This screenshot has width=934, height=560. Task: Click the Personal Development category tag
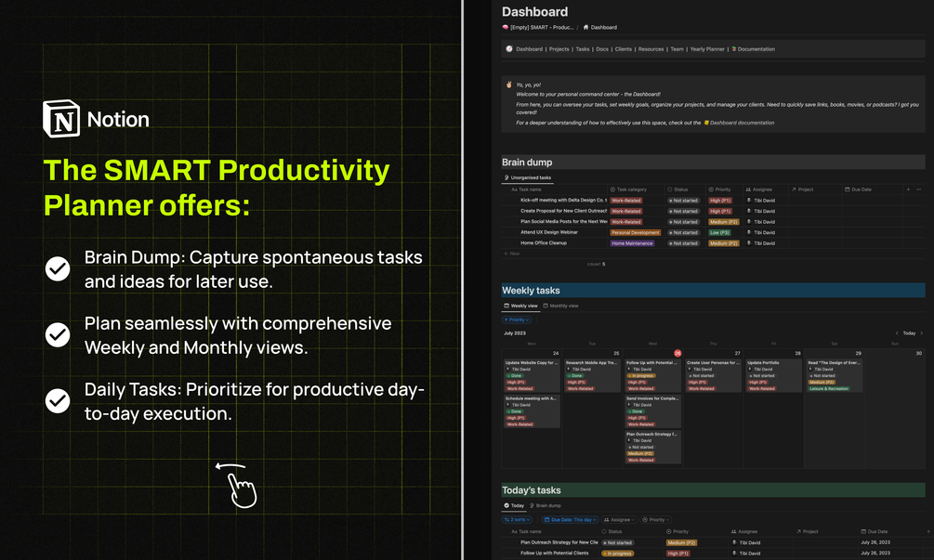pyautogui.click(x=635, y=233)
